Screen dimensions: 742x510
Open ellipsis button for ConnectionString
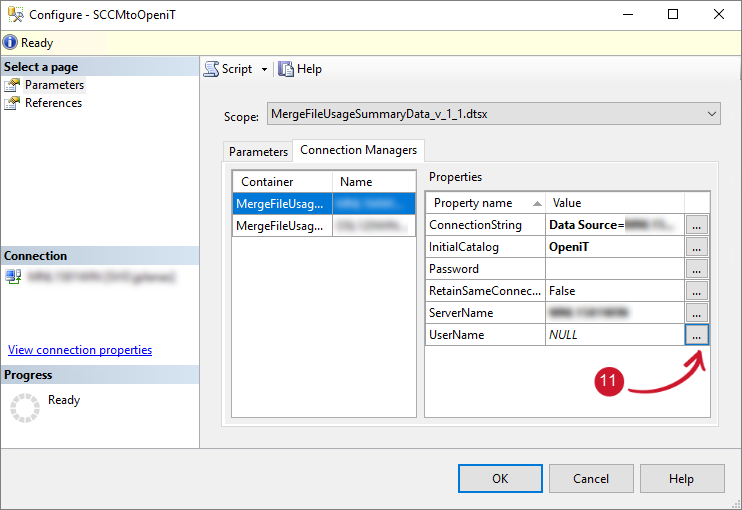point(697,225)
